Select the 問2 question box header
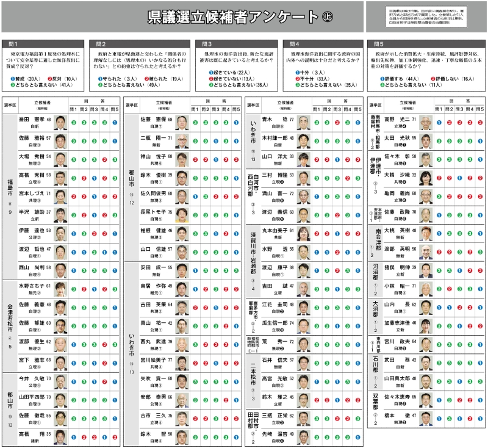 pyautogui.click(x=140, y=44)
